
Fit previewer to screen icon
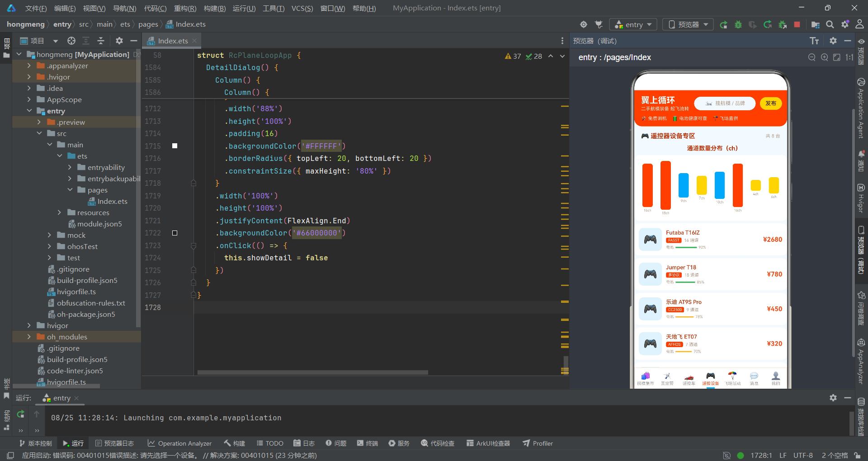pyautogui.click(x=837, y=57)
